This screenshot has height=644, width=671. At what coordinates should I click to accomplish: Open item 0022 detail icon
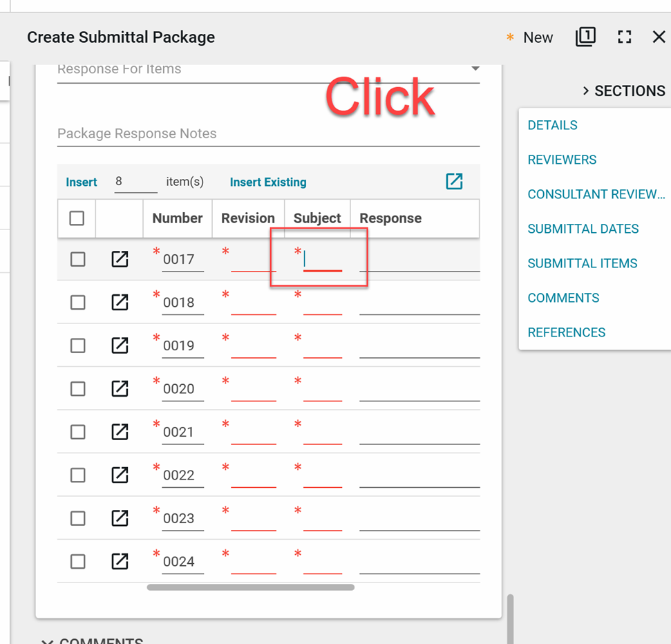120,475
